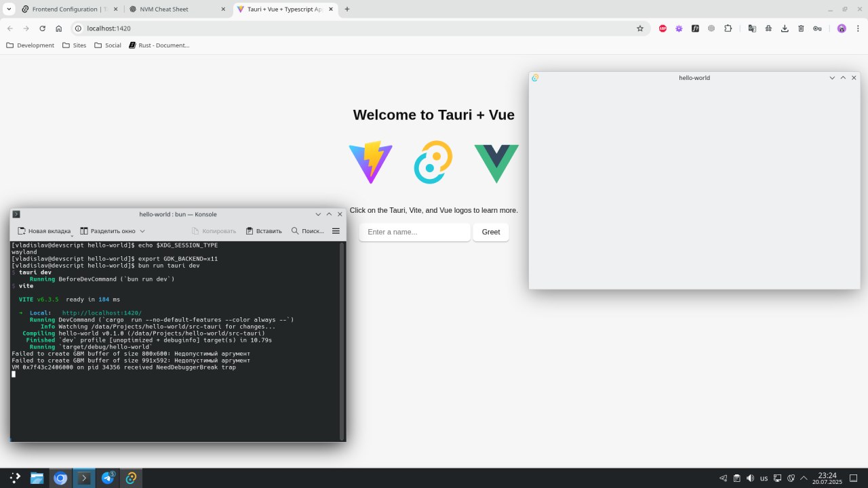Click the Tauri logo on the welcome page

pos(433,163)
